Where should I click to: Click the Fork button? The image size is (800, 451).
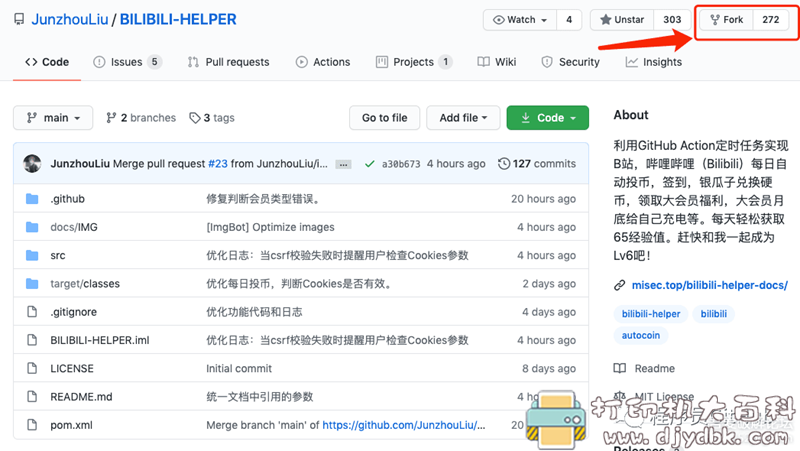point(726,20)
